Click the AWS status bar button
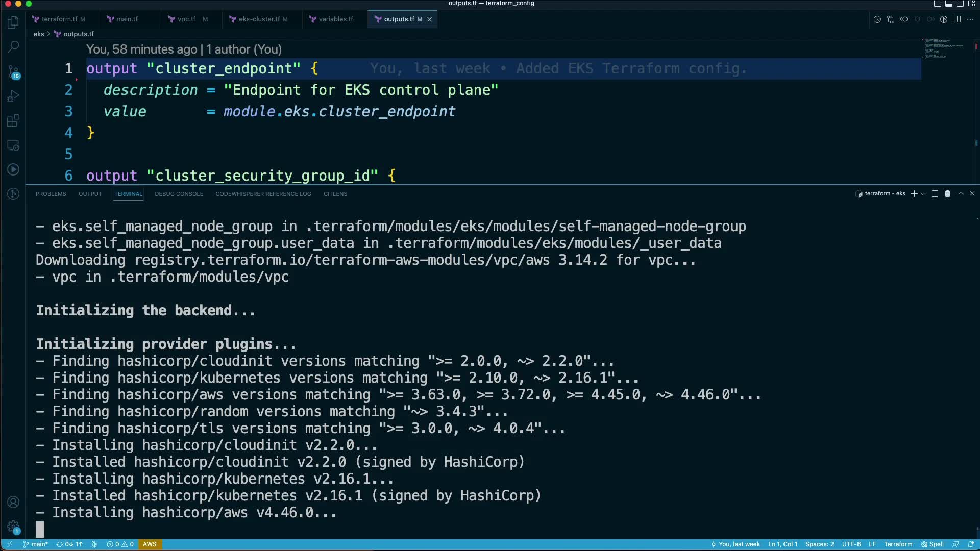The image size is (980, 551). pos(150,544)
